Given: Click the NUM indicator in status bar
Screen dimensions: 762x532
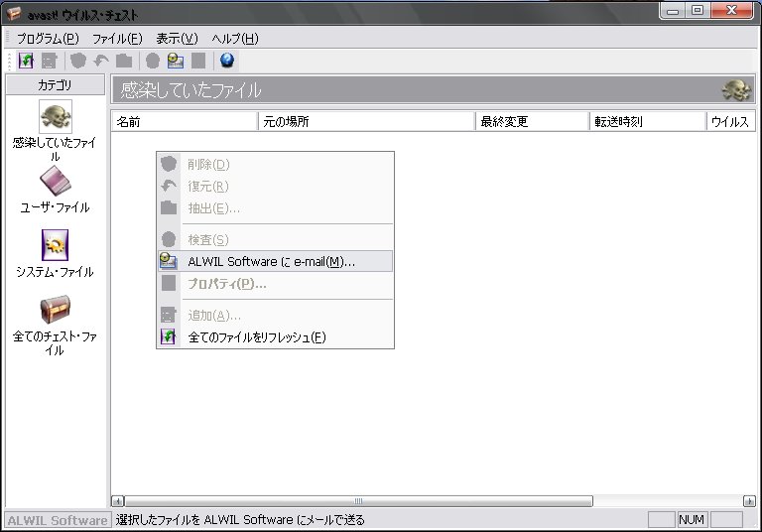Looking at the screenshot, I should click(x=691, y=520).
